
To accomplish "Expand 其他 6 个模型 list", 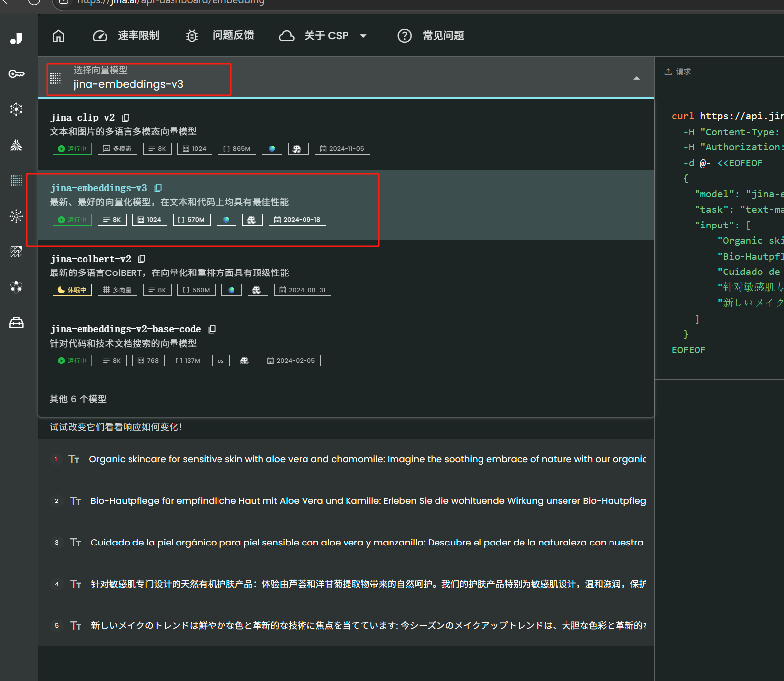I will pos(78,399).
